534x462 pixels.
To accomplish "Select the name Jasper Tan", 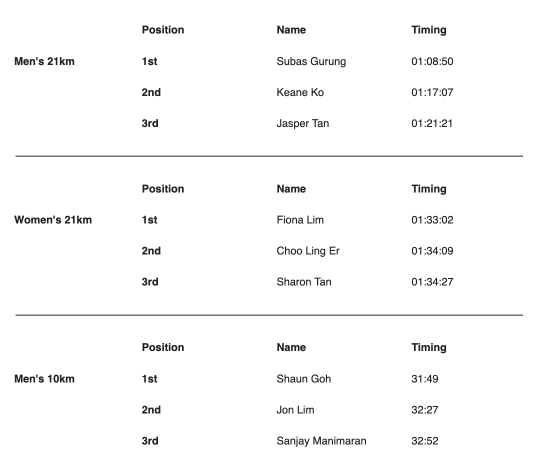I will [303, 124].
